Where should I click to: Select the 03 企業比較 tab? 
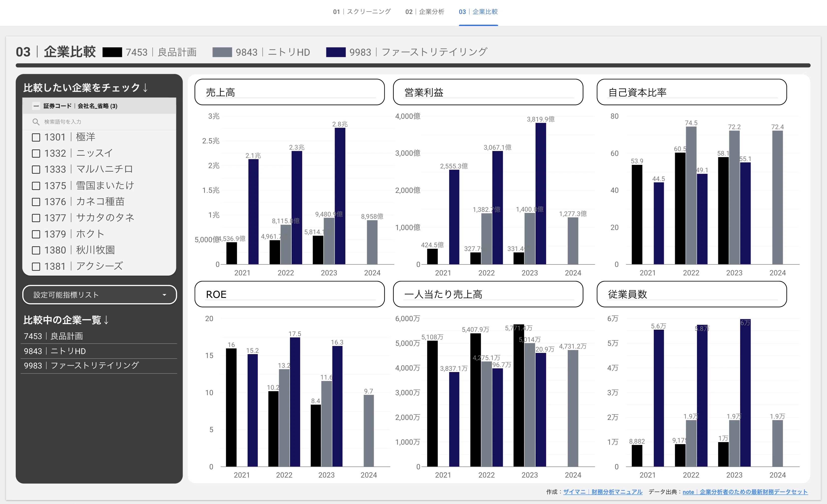pyautogui.click(x=478, y=12)
